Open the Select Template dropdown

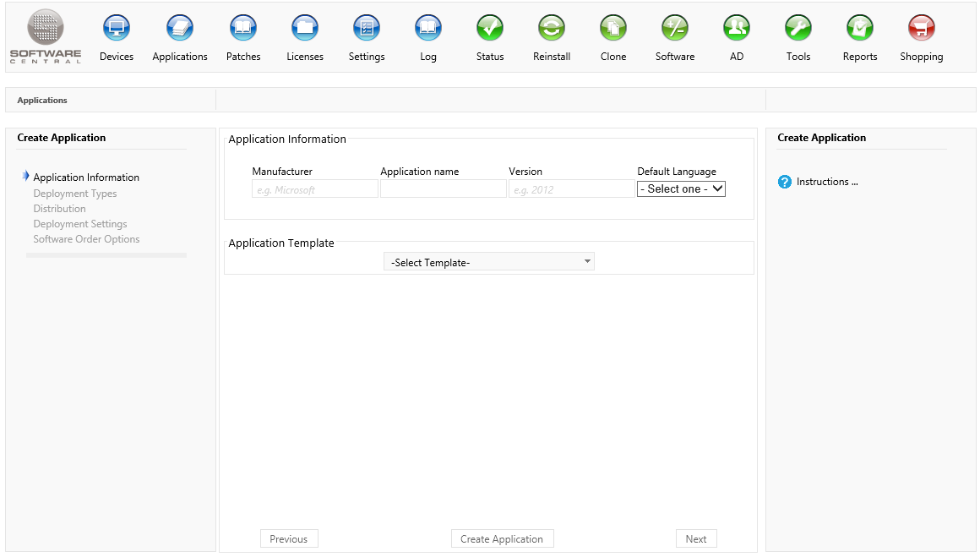(489, 262)
